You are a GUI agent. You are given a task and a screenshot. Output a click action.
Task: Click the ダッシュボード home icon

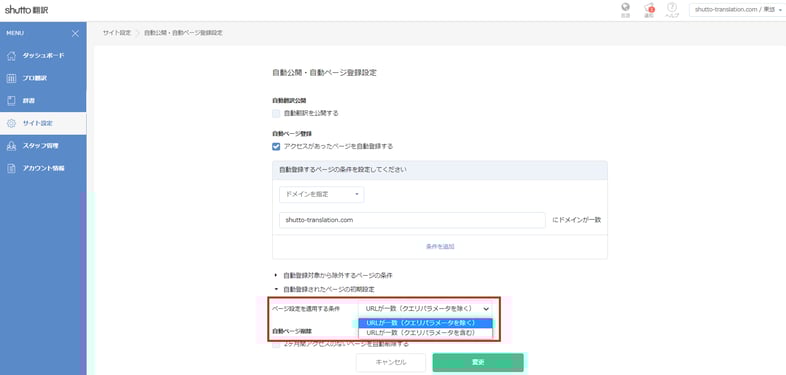[12, 56]
